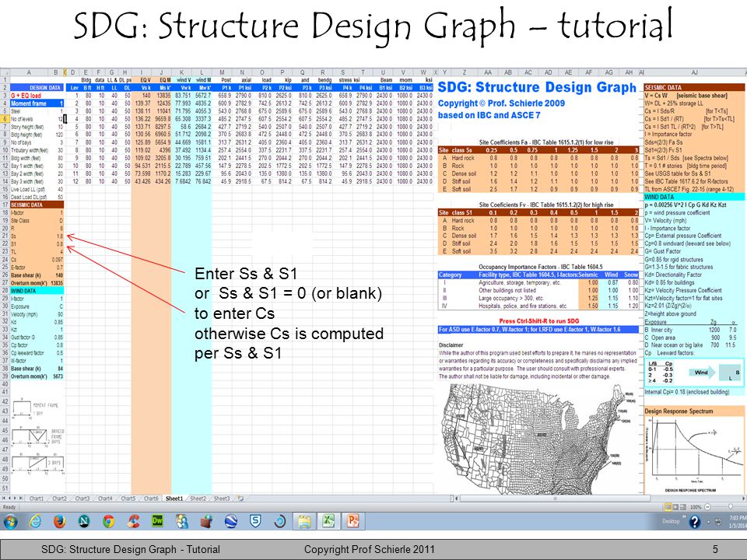The height and width of the screenshot is (560, 747).
Task: Open the Chart1 sheet tab
Action: (37, 499)
